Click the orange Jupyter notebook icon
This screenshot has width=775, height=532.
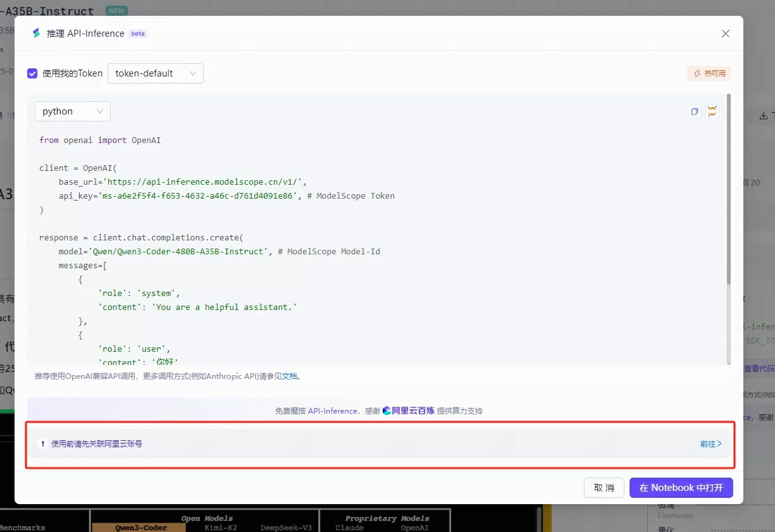tap(712, 111)
